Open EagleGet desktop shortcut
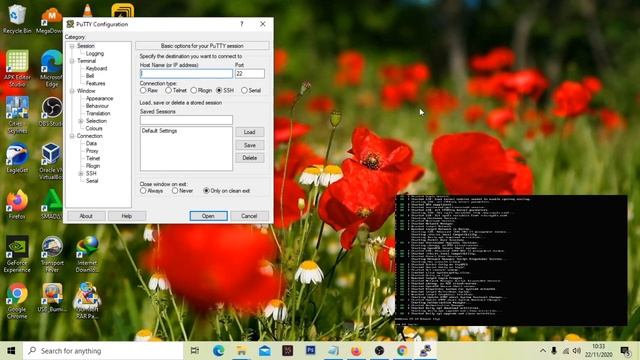Image resolution: width=640 pixels, height=360 pixels. [17, 158]
